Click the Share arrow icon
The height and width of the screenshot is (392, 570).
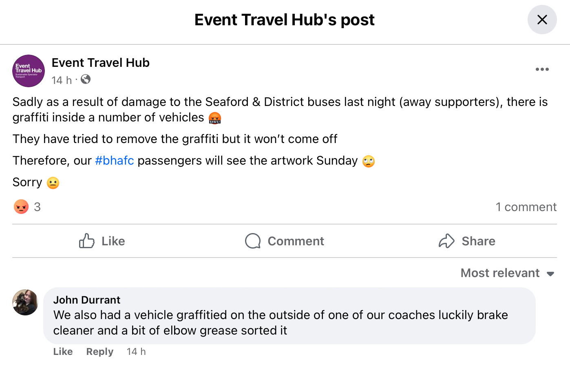coord(446,241)
